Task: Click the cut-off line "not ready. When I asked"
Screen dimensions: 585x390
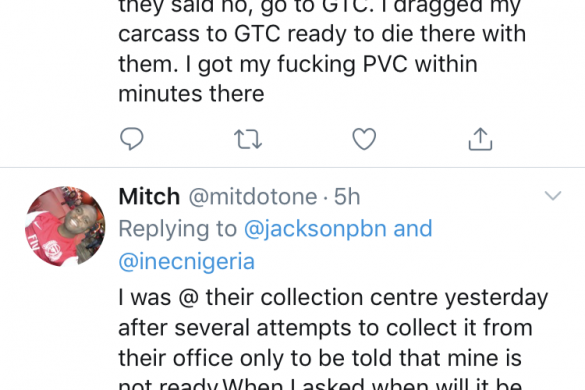Action: click(x=320, y=384)
